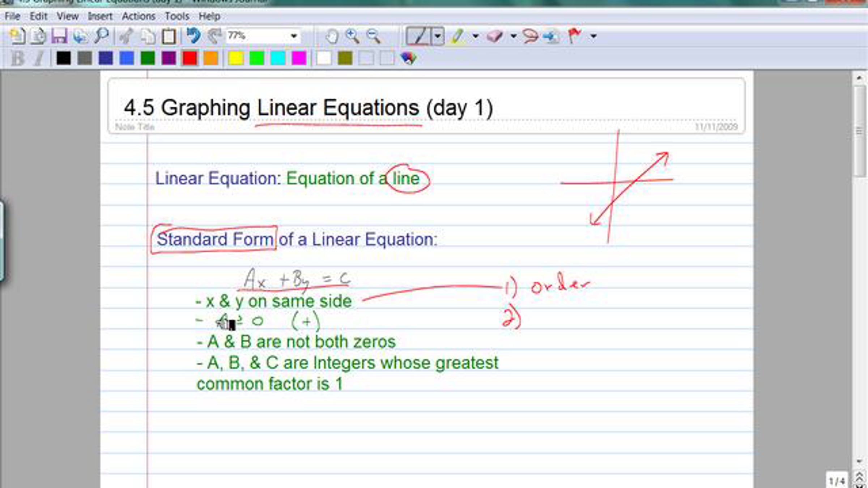Image resolution: width=868 pixels, height=488 pixels.
Task: Click the Undo arrow icon
Action: click(x=193, y=36)
